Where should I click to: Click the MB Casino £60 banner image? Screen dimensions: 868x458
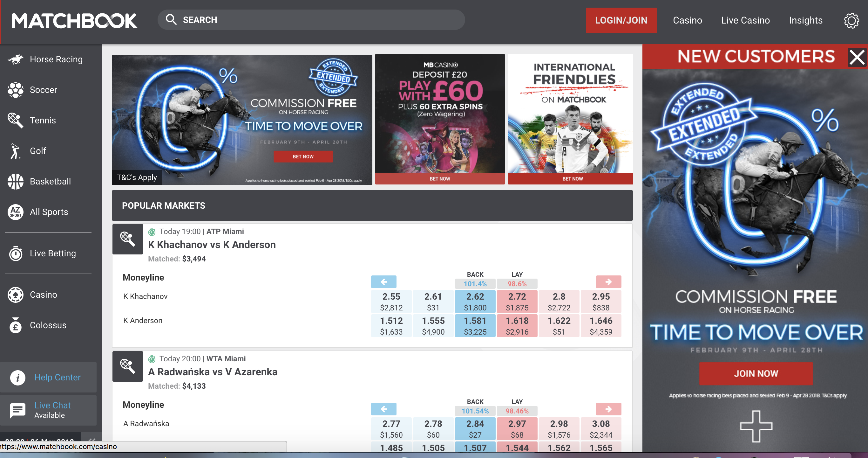click(x=440, y=114)
